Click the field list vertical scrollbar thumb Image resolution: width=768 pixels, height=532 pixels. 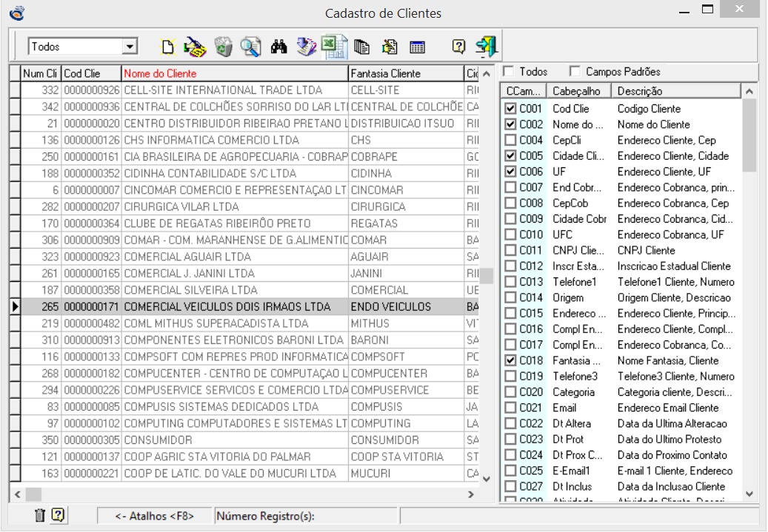tap(749, 135)
